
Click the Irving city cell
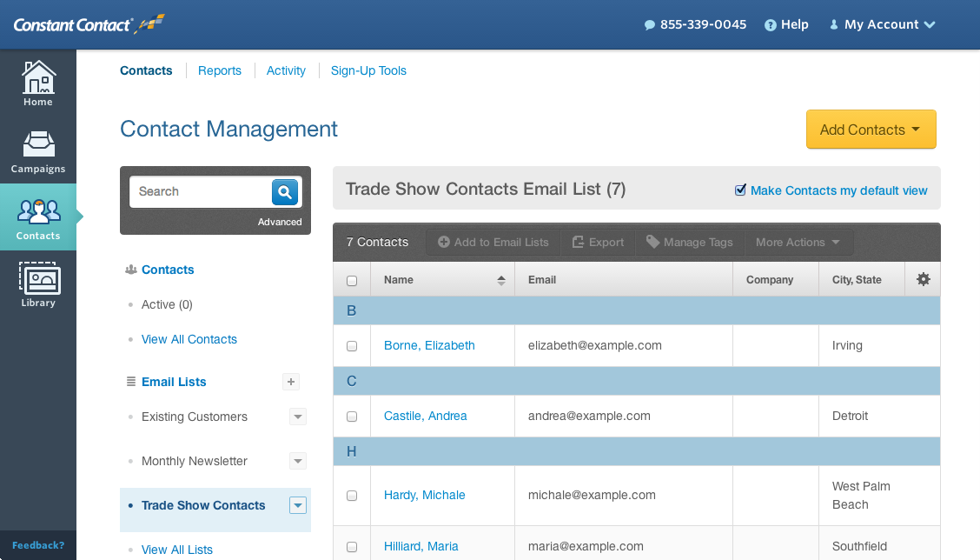[847, 345]
